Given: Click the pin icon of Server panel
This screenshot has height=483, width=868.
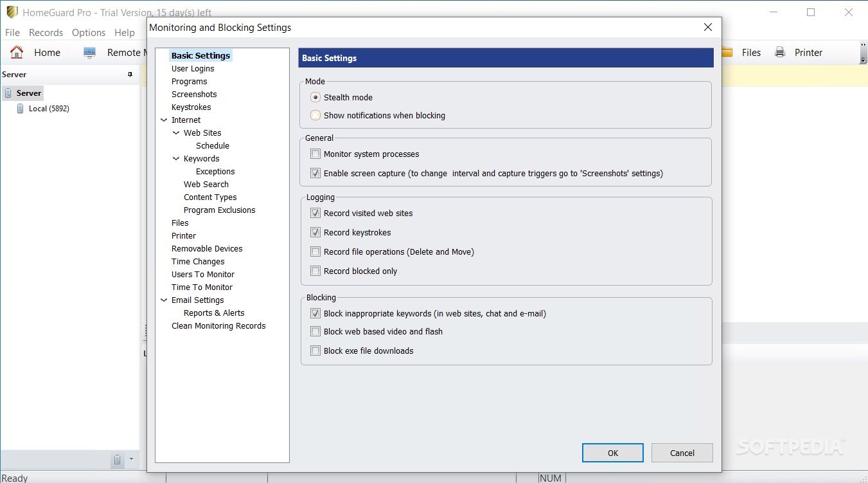Looking at the screenshot, I should point(130,75).
